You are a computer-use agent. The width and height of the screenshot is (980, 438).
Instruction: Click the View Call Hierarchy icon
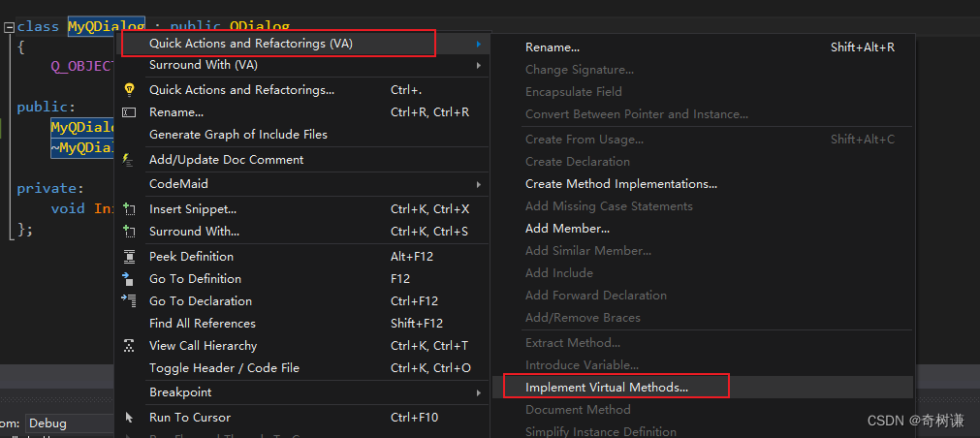pos(129,346)
